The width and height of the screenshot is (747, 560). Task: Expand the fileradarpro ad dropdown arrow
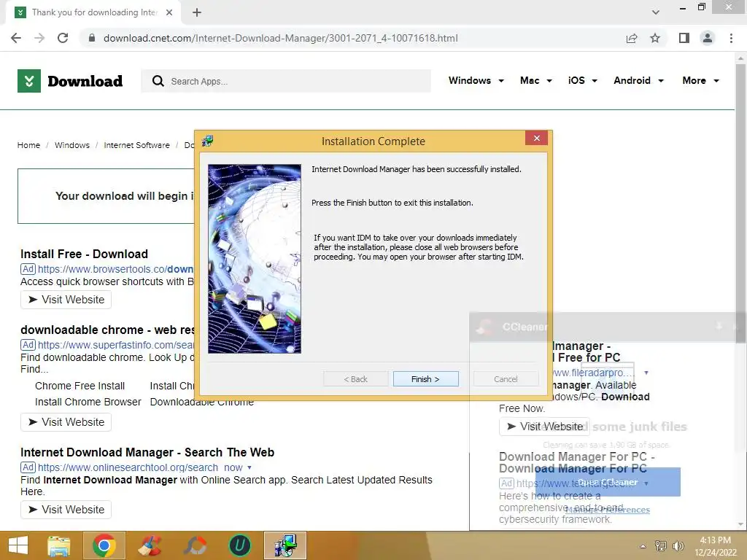coord(646,373)
